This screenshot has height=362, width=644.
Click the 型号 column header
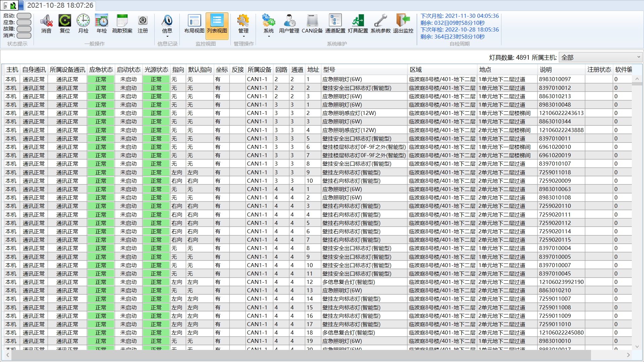[x=329, y=69]
